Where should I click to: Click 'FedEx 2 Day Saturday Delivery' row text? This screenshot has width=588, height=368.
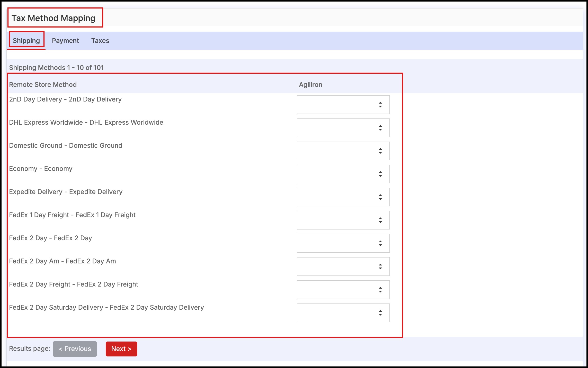point(106,307)
